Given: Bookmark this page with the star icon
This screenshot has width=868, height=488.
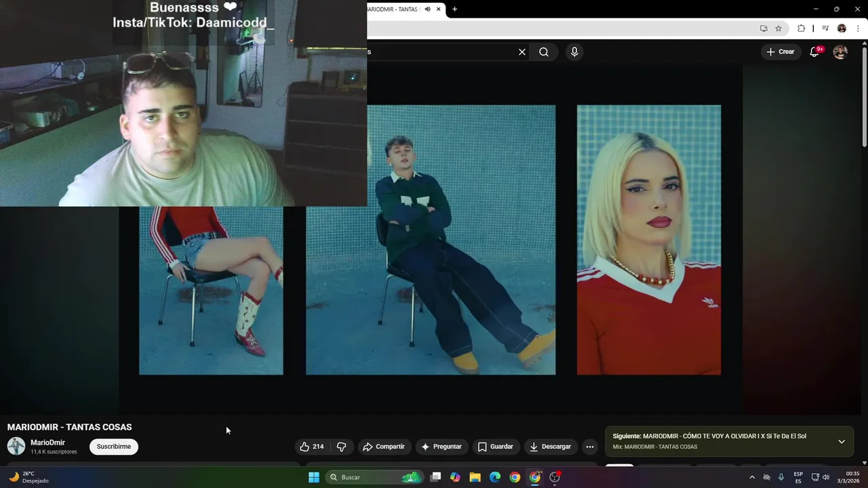Looking at the screenshot, I should point(778,28).
